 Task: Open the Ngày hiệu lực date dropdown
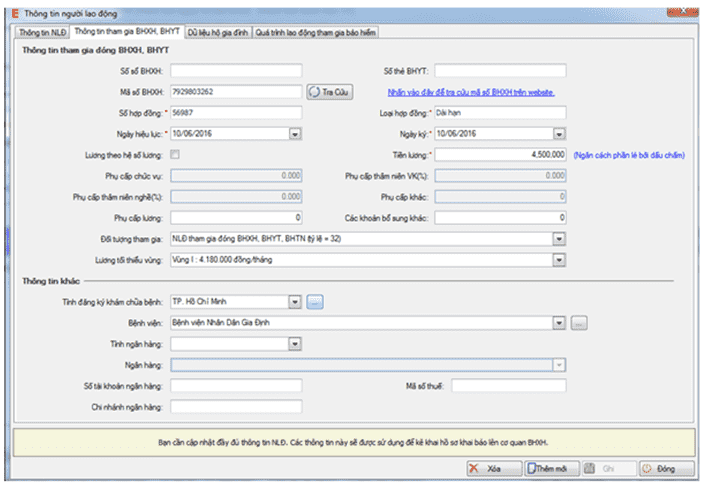[x=295, y=134]
